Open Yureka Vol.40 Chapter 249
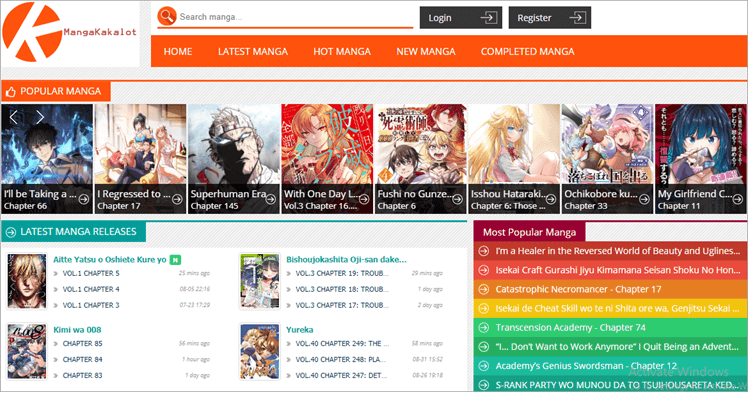 (342, 343)
